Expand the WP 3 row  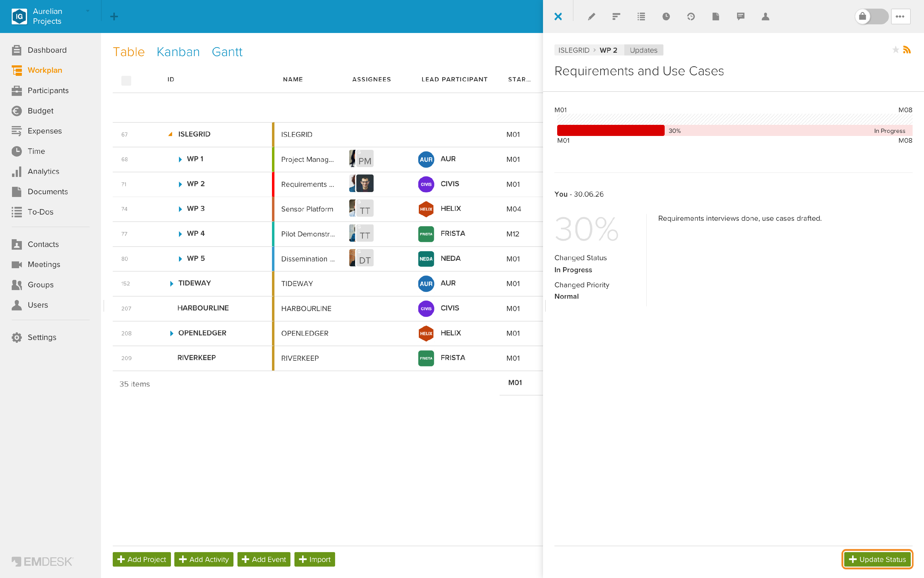click(180, 209)
